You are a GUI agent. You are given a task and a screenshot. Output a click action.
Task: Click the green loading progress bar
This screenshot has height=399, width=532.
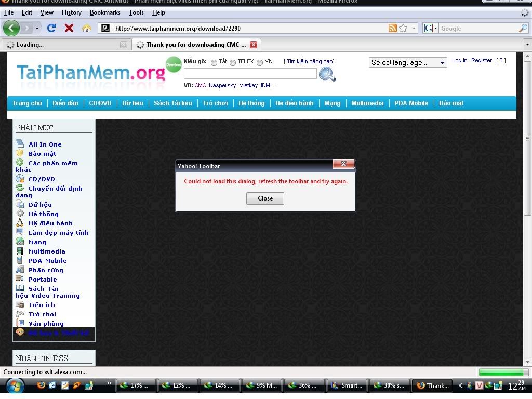[x=502, y=372]
